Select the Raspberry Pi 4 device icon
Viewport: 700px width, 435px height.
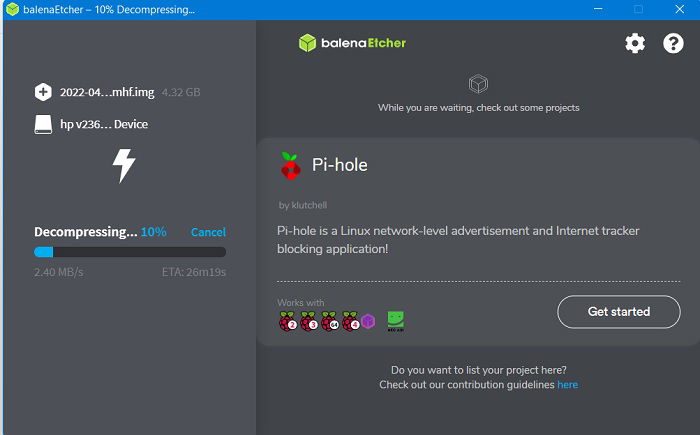click(351, 321)
